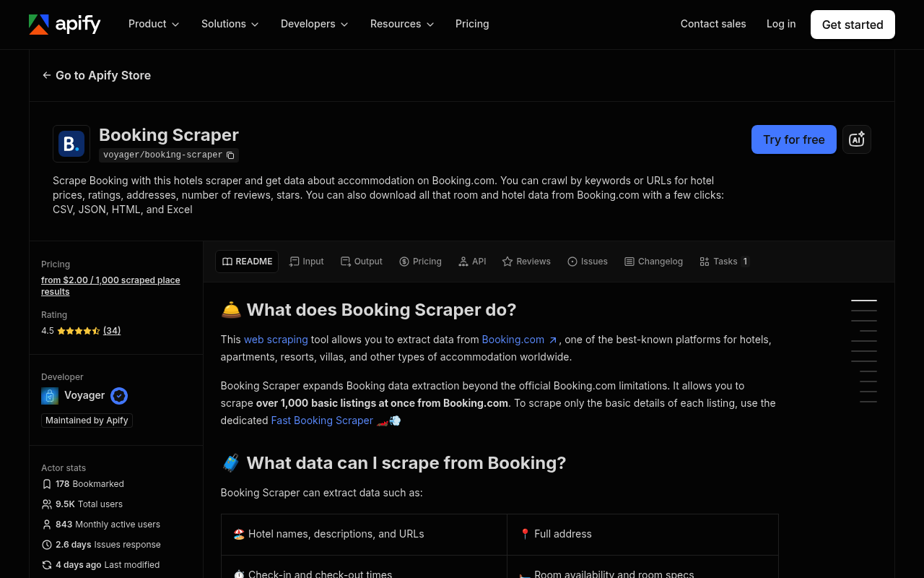This screenshot has height=578, width=924.
Task: Click the back arrow beside Go to Apify Store
Action: pos(47,75)
